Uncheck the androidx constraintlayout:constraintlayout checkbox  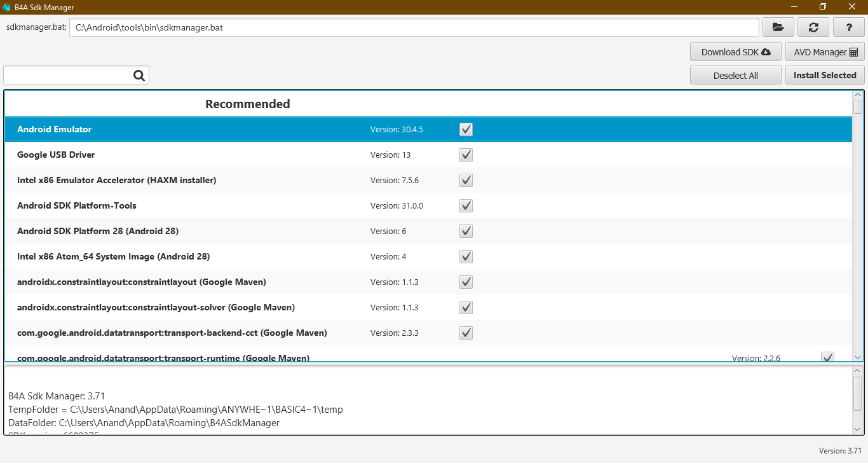click(466, 282)
